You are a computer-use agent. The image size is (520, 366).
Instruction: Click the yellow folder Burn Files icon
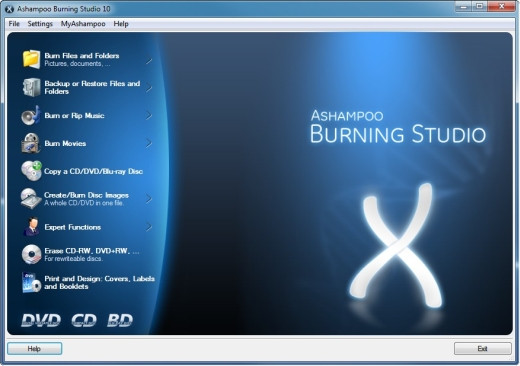tap(31, 59)
